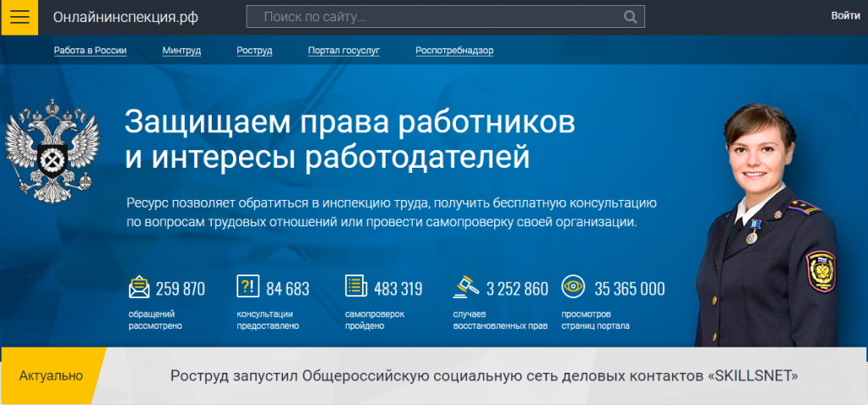Screen dimensions: 868x405
Task: Click the Онлайнинспекция.рф site title
Action: point(125,17)
